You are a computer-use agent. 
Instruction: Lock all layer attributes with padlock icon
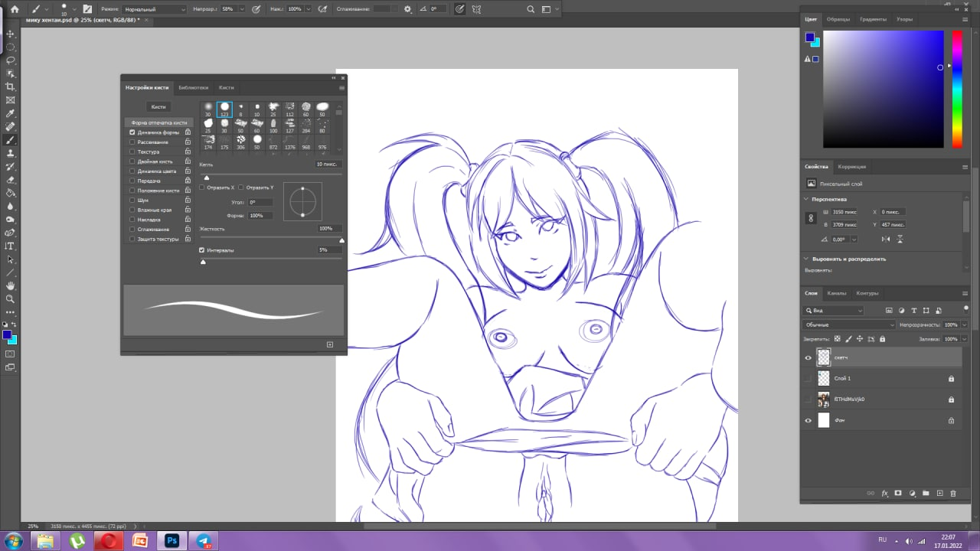(883, 338)
